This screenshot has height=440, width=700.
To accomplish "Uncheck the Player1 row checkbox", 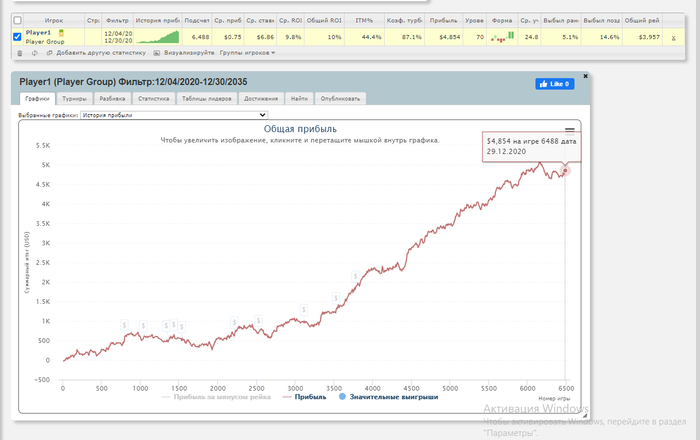I will [17, 37].
